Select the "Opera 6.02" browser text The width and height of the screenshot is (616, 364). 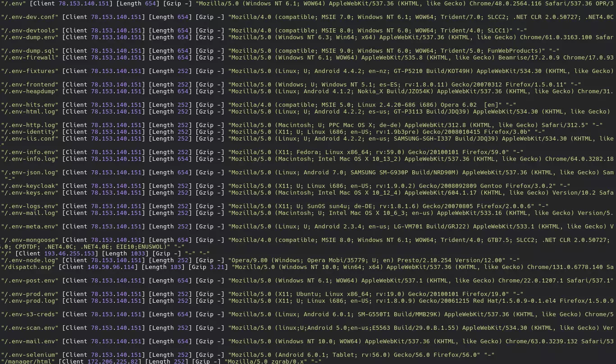point(459,105)
